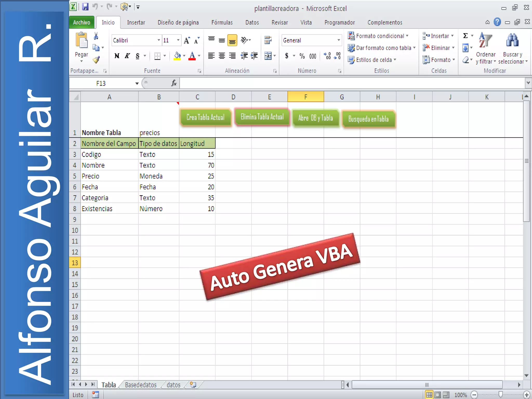Click the Insert Function fx icon
The image size is (532, 399).
(174, 83)
